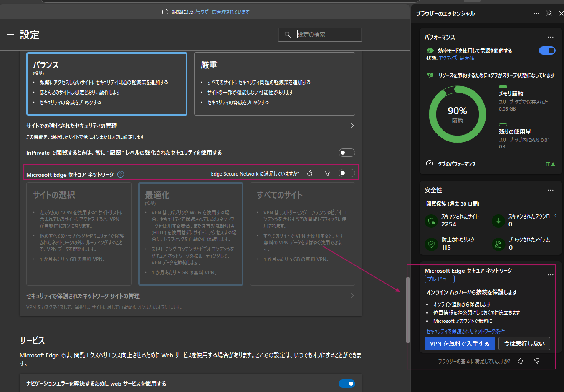Pin the ブラウザーのエッセンシャル sidebar panel

coord(549,13)
